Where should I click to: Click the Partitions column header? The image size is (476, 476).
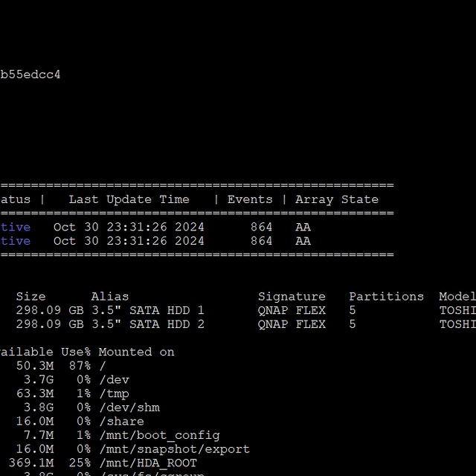click(386, 297)
